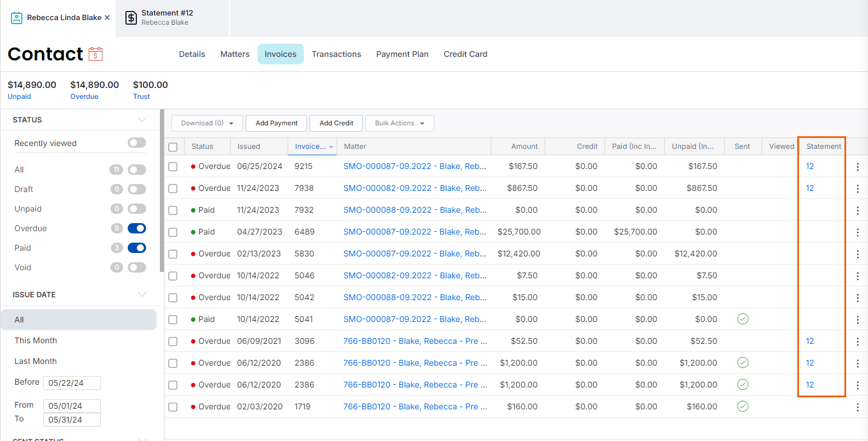Enable the Draft status filter
This screenshot has width=868, height=441.
point(137,189)
